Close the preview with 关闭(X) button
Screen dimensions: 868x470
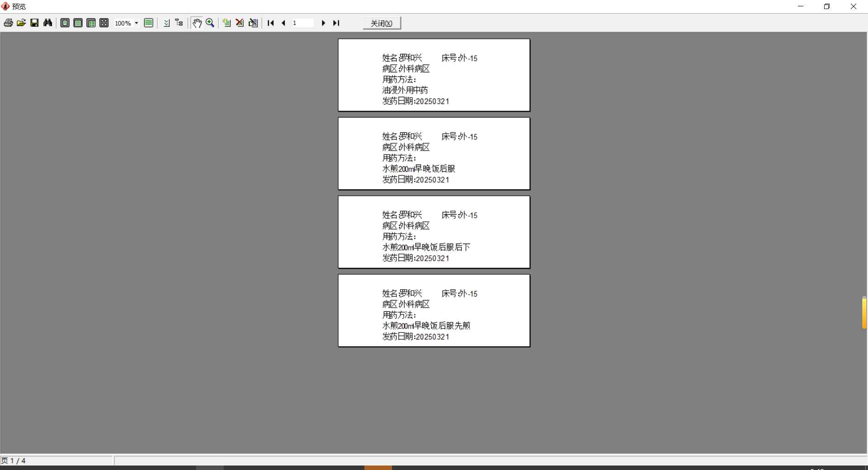click(x=382, y=23)
